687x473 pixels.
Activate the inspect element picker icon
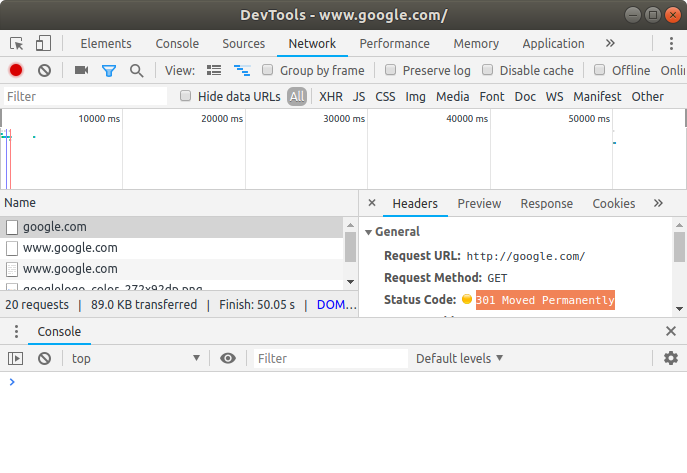pyautogui.click(x=17, y=44)
